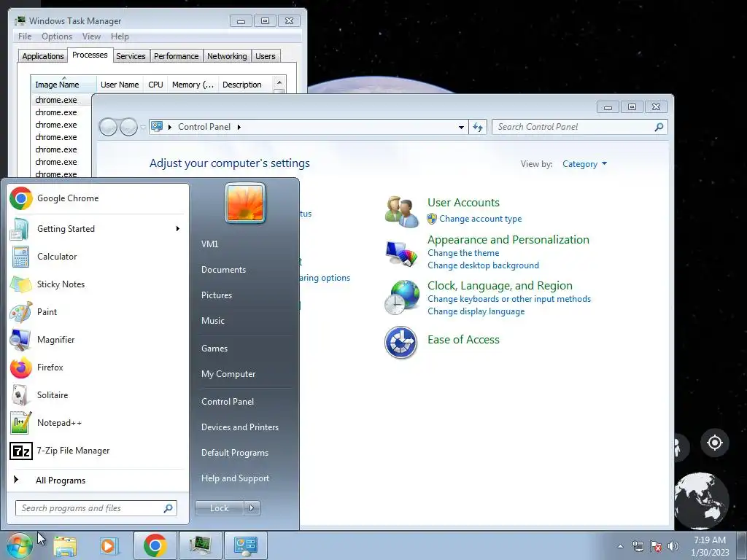Viewport: 747px width, 560px height.
Task: Open shutdown options arrow next to Lock
Action: [x=252, y=508]
